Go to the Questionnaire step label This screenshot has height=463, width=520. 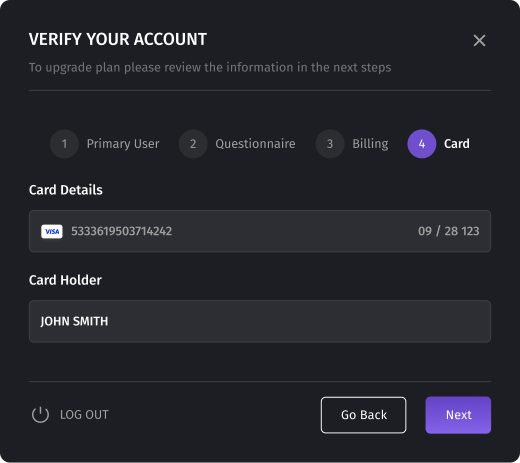[x=255, y=144]
